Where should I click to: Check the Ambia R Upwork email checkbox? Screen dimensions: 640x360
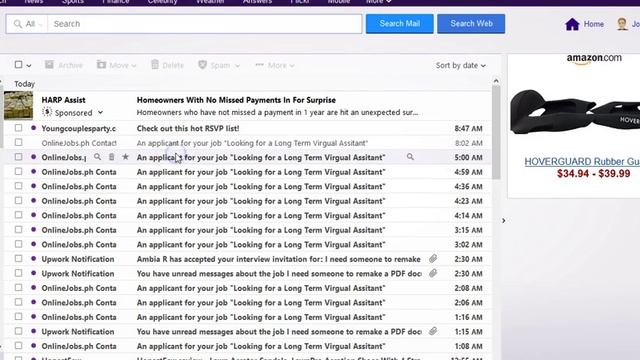click(x=18, y=258)
